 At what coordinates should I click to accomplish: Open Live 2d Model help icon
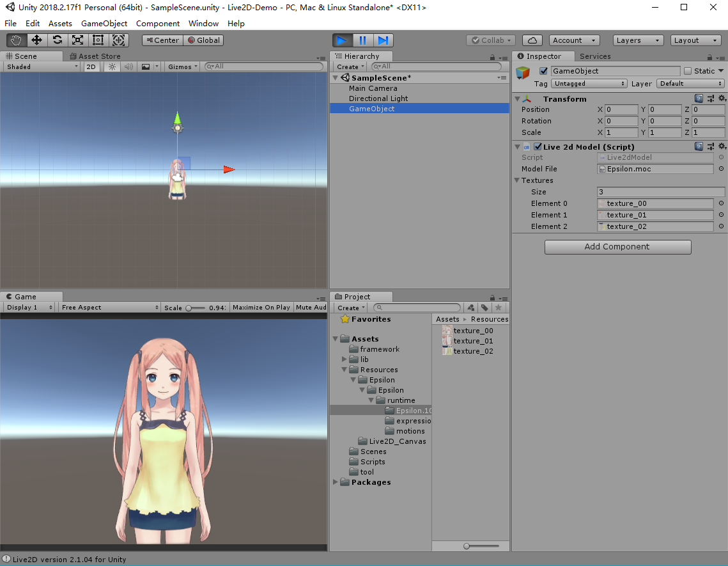point(699,146)
